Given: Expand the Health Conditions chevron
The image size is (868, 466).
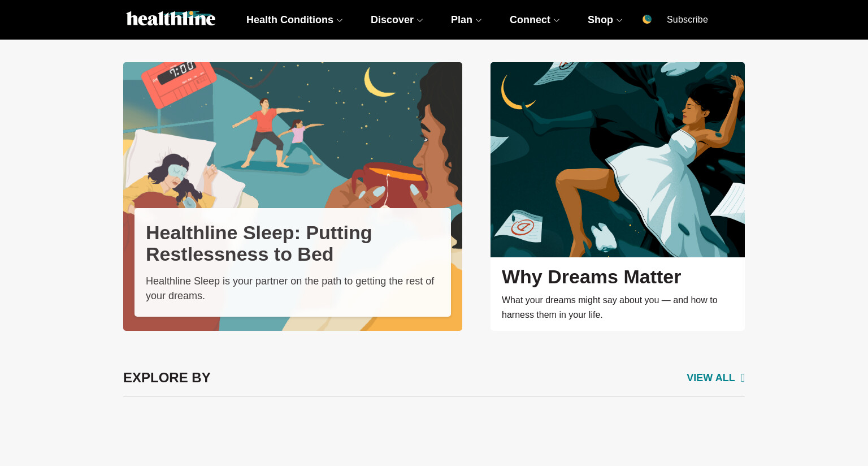Looking at the screenshot, I should click(x=340, y=20).
